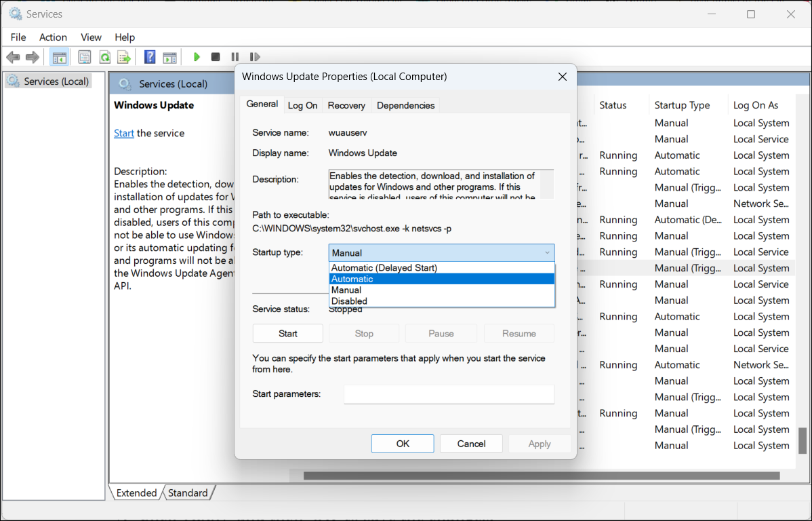
Task: Select the Windows Update heading in the description pane
Action: [x=154, y=105]
